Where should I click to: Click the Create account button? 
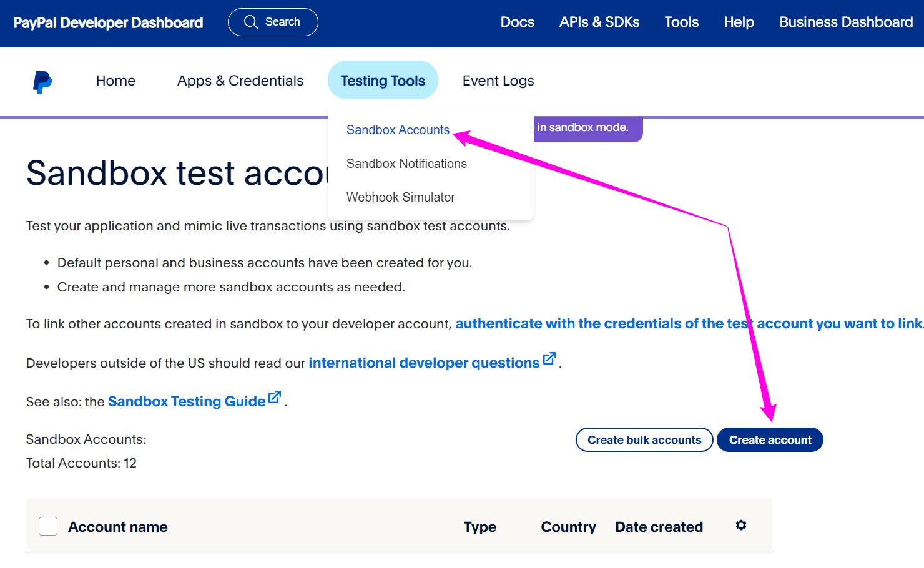(x=770, y=439)
